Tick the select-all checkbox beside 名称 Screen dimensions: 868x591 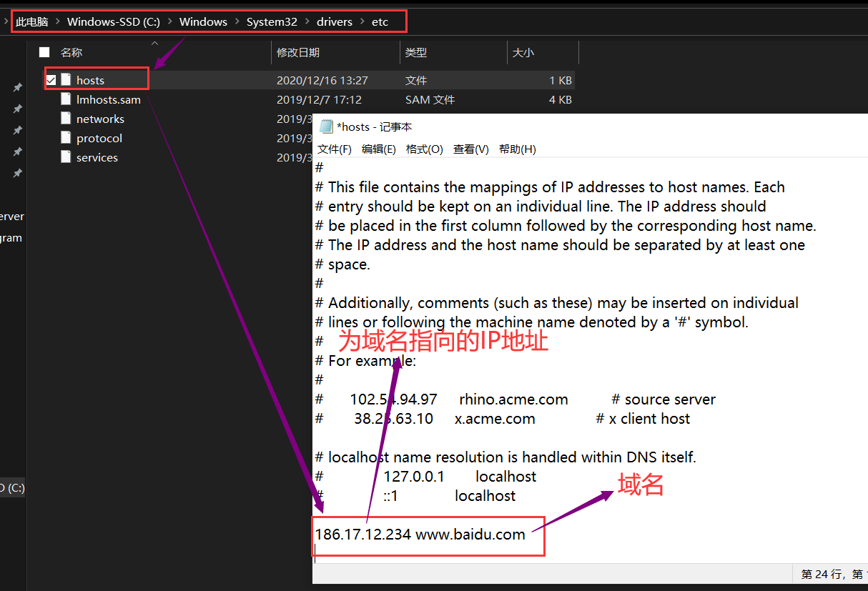pos(44,52)
